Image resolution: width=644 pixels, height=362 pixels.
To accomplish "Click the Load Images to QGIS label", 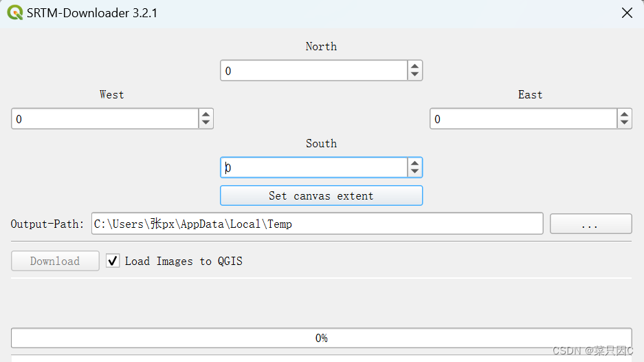I will (x=184, y=262).
